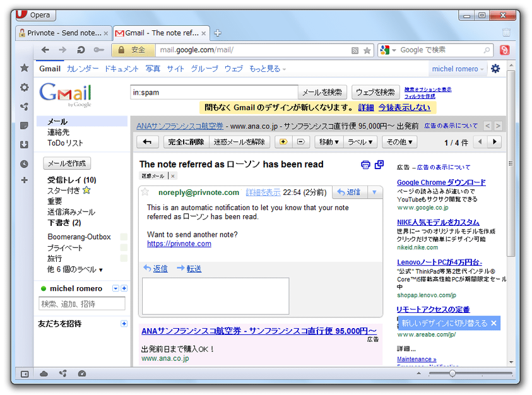532x395 pixels.
Task: Click the 転送 forward link
Action: [194, 269]
